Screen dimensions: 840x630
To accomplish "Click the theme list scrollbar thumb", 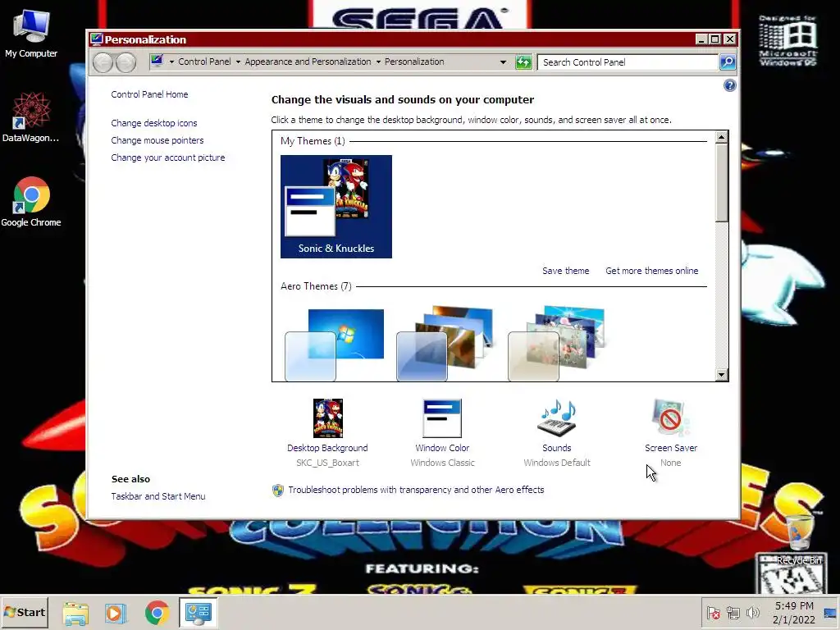I will coord(721,182).
